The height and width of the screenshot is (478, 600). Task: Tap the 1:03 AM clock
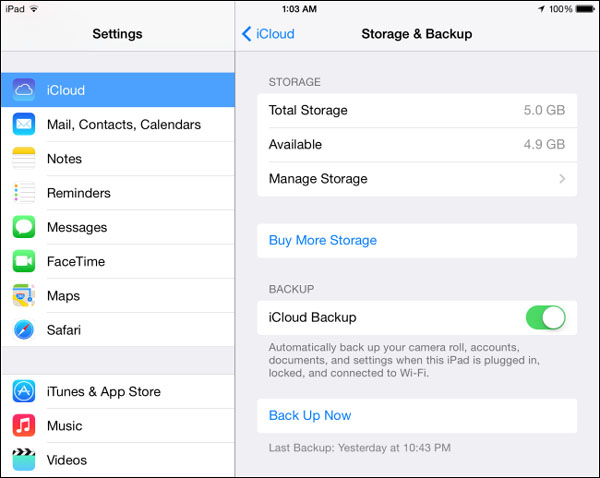pos(299,9)
